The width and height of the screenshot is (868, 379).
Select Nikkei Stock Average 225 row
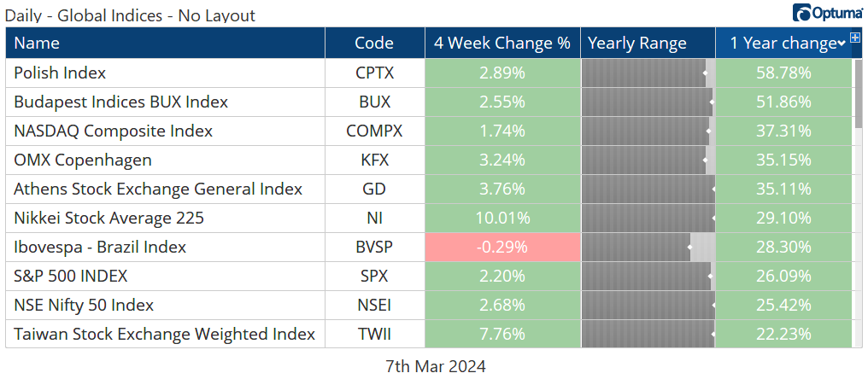[109, 219]
